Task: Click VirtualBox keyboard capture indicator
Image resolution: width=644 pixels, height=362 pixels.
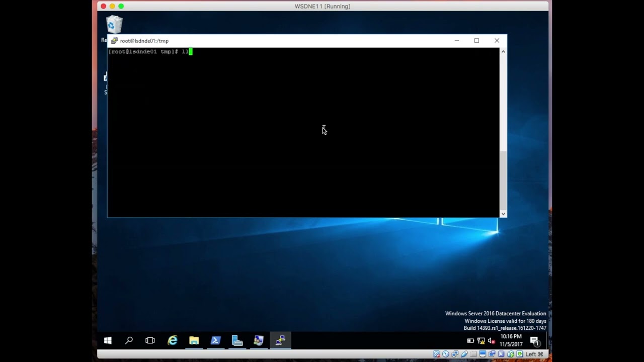Action: (x=520, y=354)
